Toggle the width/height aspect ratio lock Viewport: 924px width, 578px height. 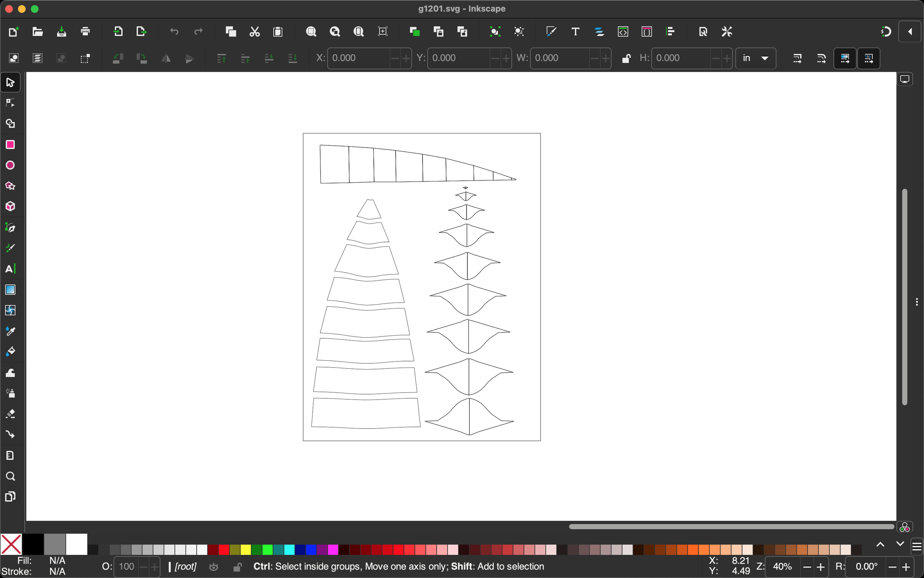pos(626,58)
